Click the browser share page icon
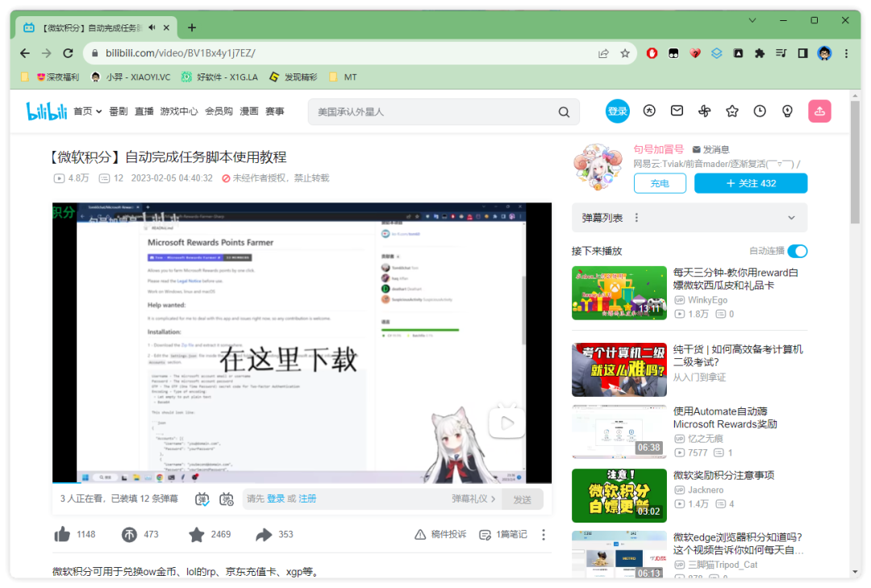871x588 pixels. point(603,53)
